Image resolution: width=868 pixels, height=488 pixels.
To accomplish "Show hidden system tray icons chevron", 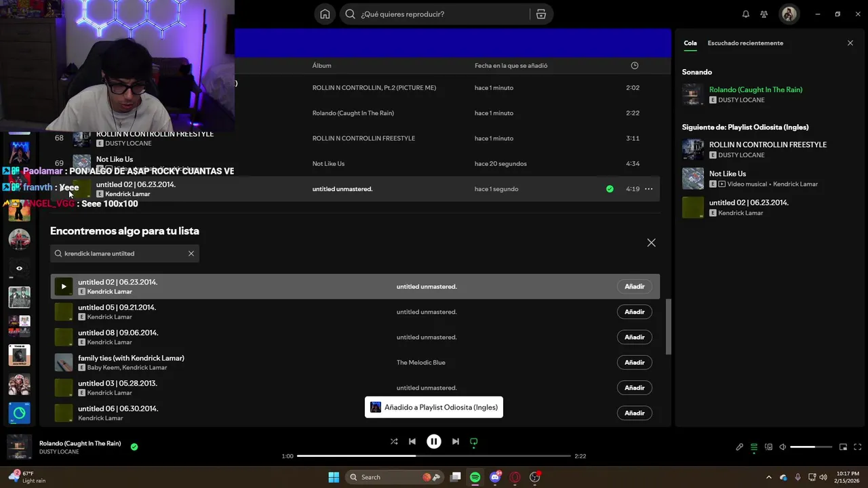I will [768, 477].
